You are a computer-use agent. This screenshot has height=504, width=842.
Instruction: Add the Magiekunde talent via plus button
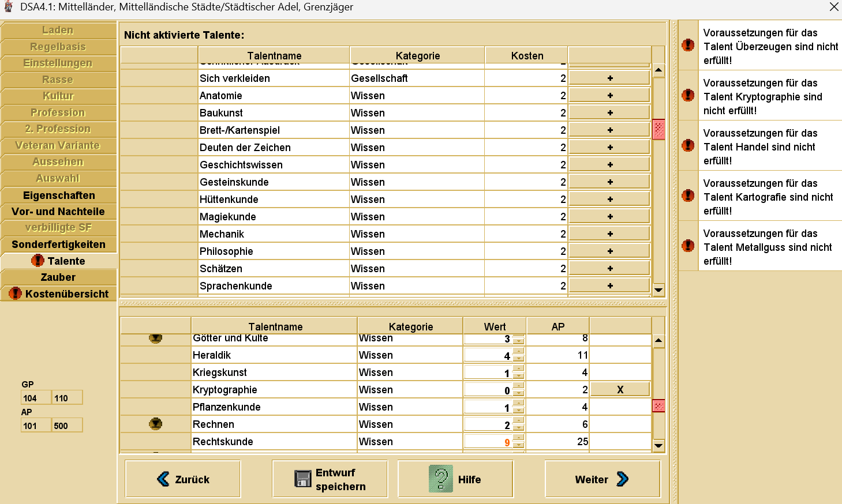click(609, 216)
